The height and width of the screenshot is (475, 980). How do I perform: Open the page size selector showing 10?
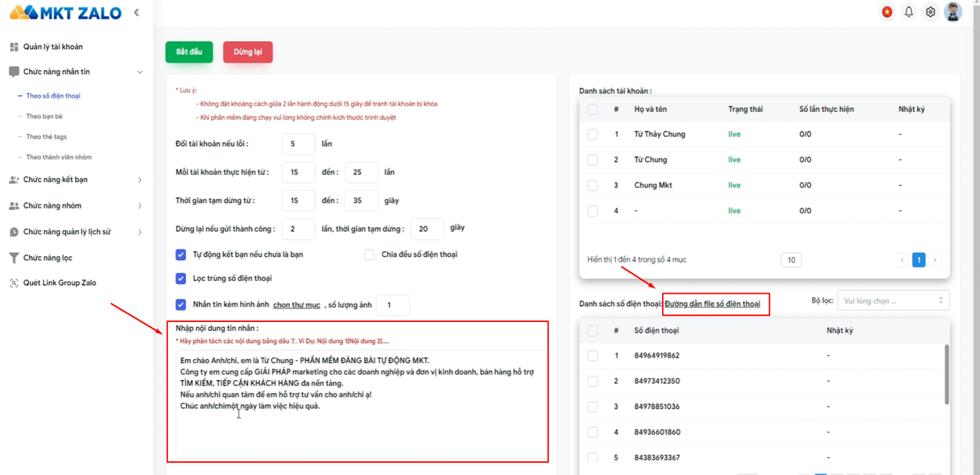tap(791, 260)
